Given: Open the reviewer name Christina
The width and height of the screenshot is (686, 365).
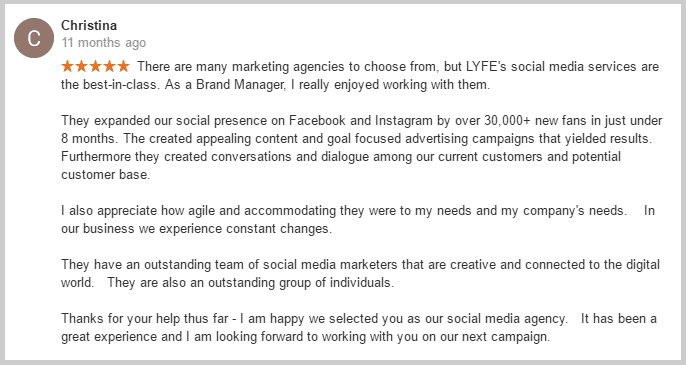Looking at the screenshot, I should (x=89, y=25).
